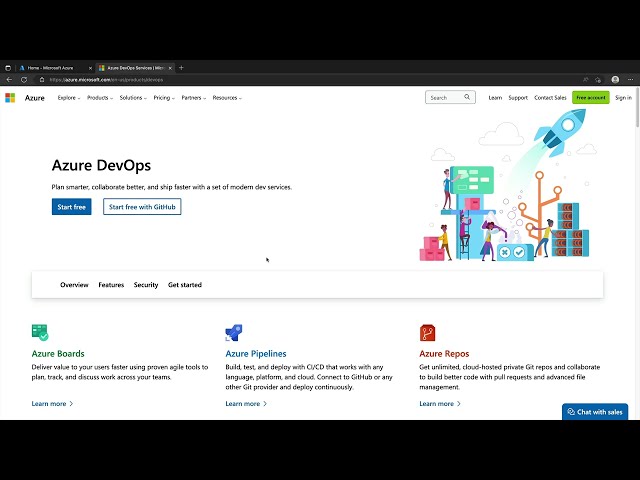Jump to the Features section
This screenshot has width=640, height=480.
pyautogui.click(x=111, y=284)
